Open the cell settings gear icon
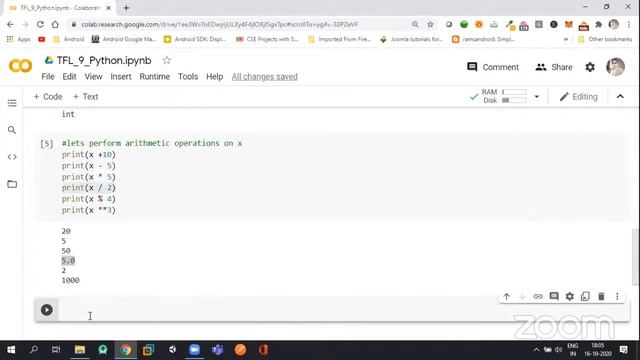This screenshot has width=640, height=360. [x=569, y=296]
